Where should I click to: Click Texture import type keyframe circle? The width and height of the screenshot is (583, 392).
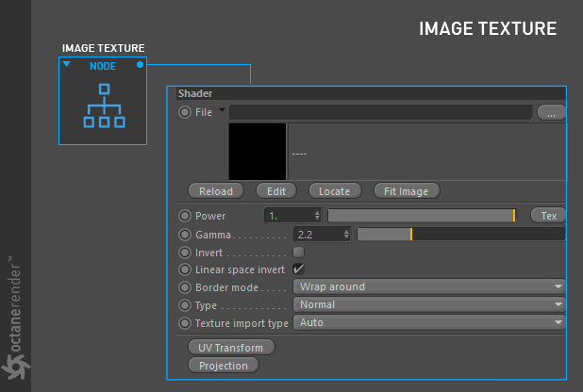pos(185,323)
